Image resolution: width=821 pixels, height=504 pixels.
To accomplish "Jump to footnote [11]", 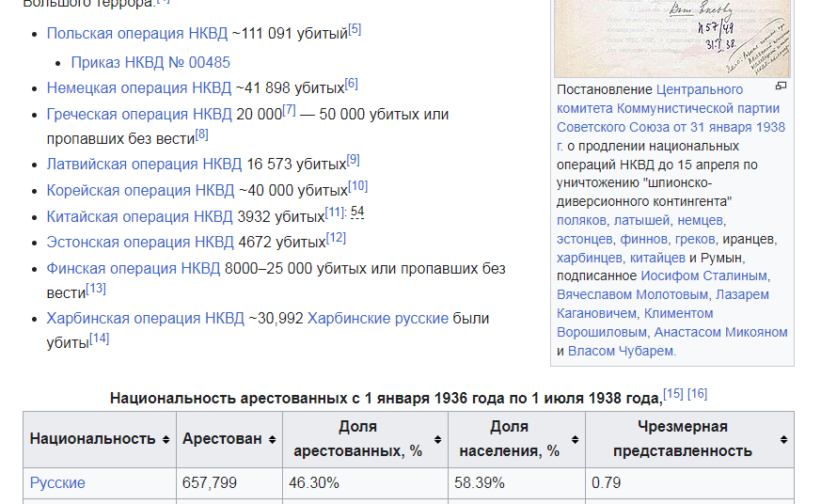I will 334,213.
